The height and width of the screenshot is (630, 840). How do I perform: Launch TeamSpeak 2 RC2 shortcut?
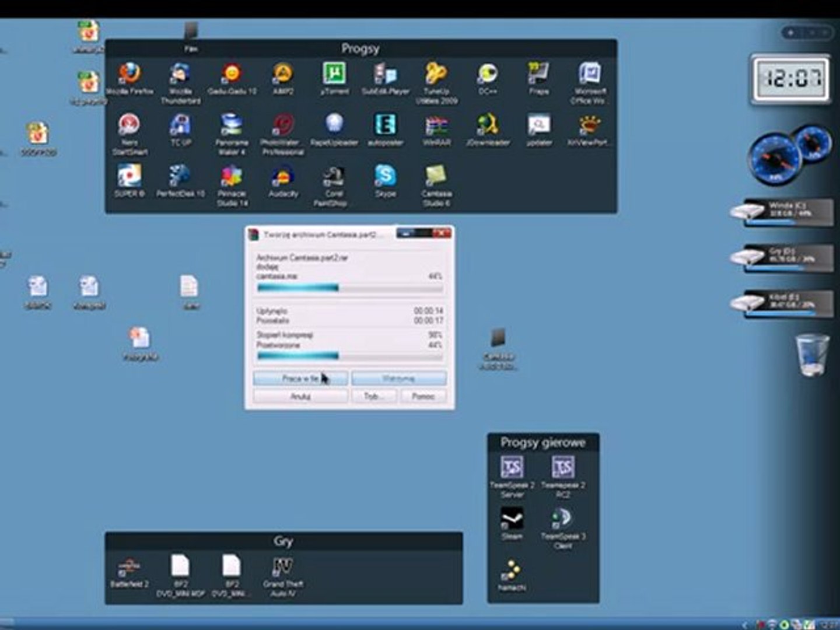tap(563, 477)
